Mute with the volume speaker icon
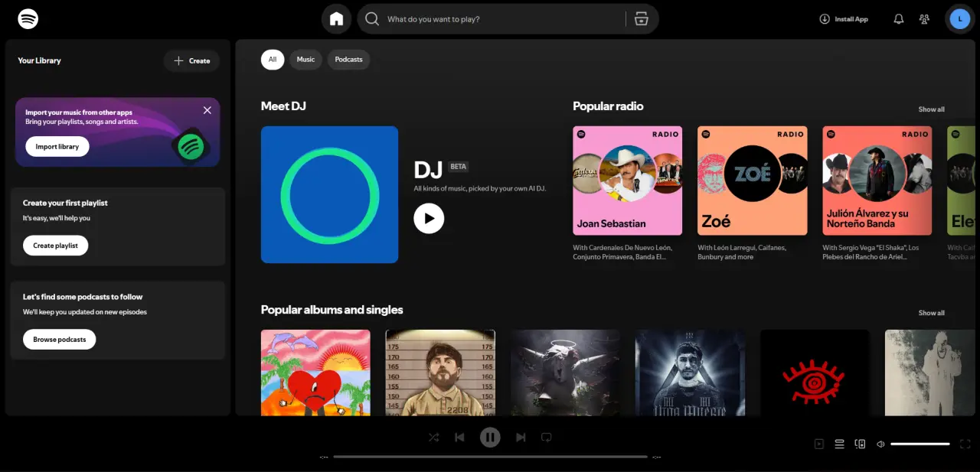 click(880, 444)
